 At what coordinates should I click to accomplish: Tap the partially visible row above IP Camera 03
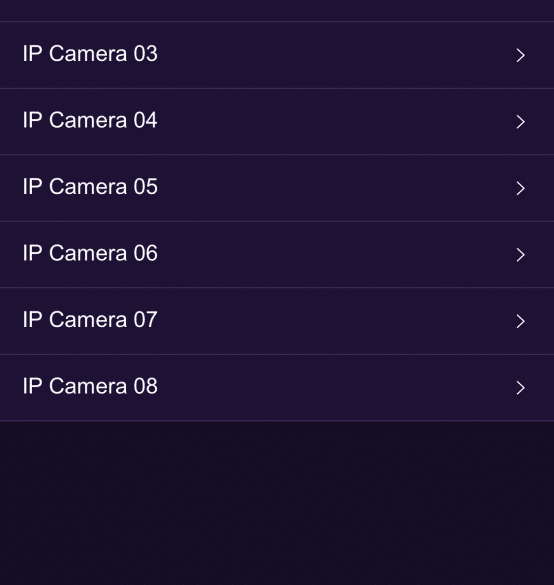[277, 10]
